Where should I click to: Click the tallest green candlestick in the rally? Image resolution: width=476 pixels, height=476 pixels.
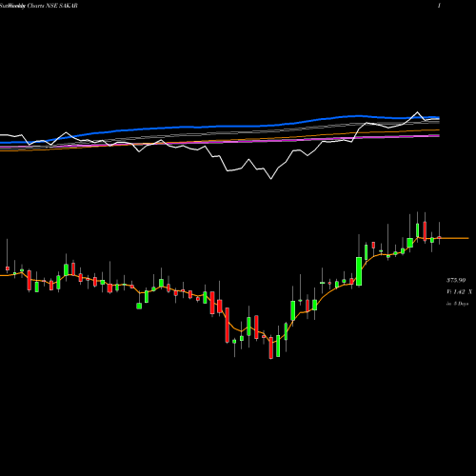359,271
